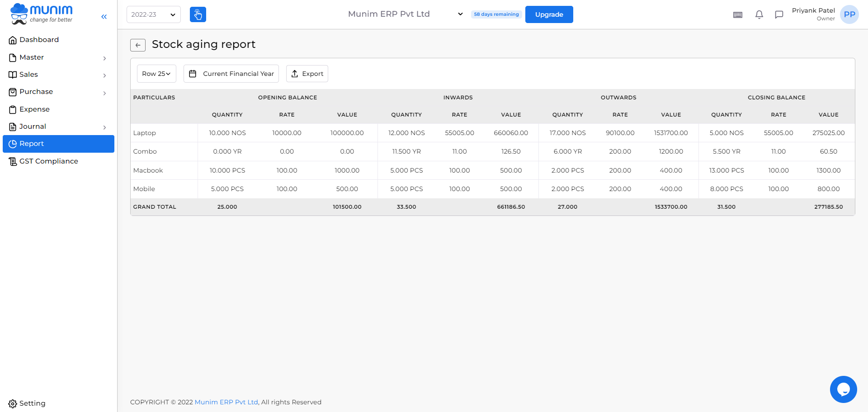
Task: Open the notifications bell
Action: [759, 14]
